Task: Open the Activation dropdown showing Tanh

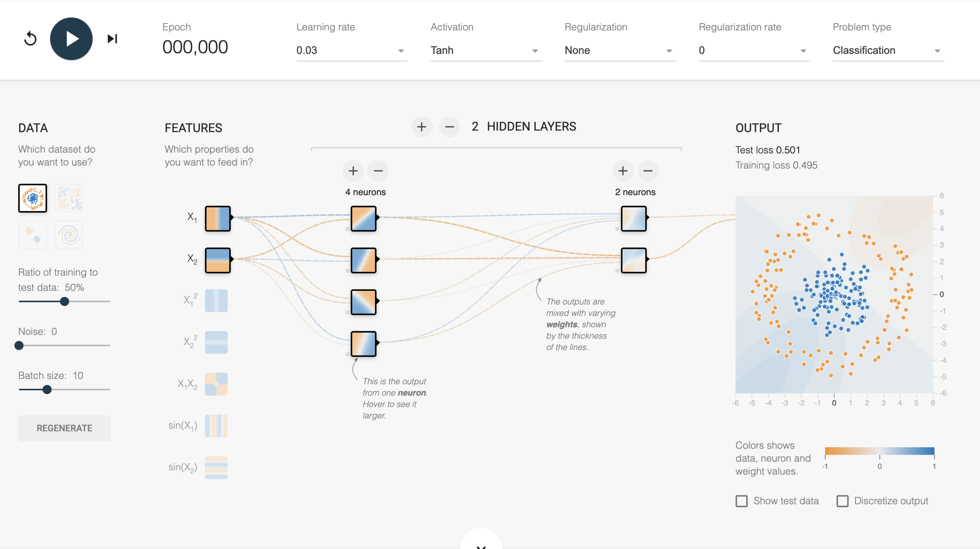Action: click(x=485, y=50)
